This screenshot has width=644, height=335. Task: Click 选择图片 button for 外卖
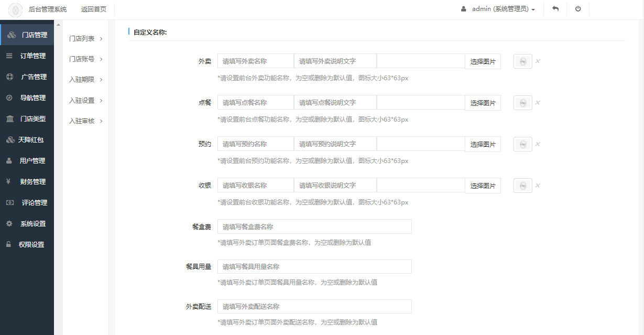click(x=483, y=61)
